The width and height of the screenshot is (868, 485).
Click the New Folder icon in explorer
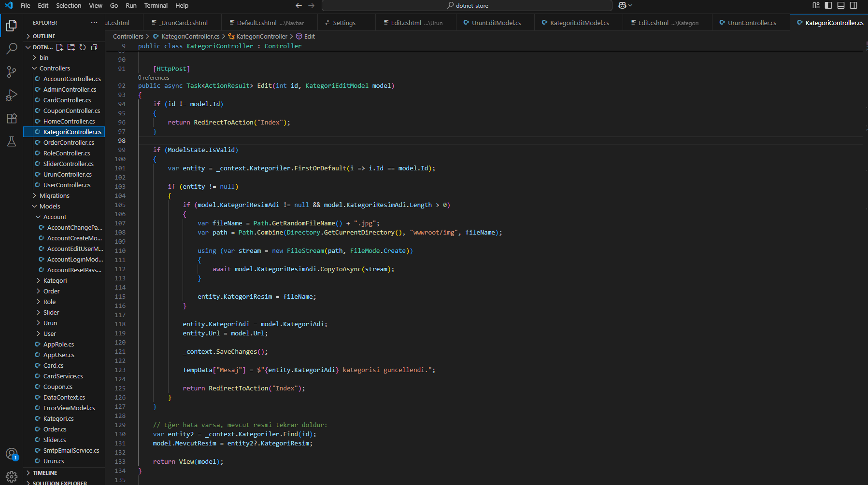coord(71,47)
